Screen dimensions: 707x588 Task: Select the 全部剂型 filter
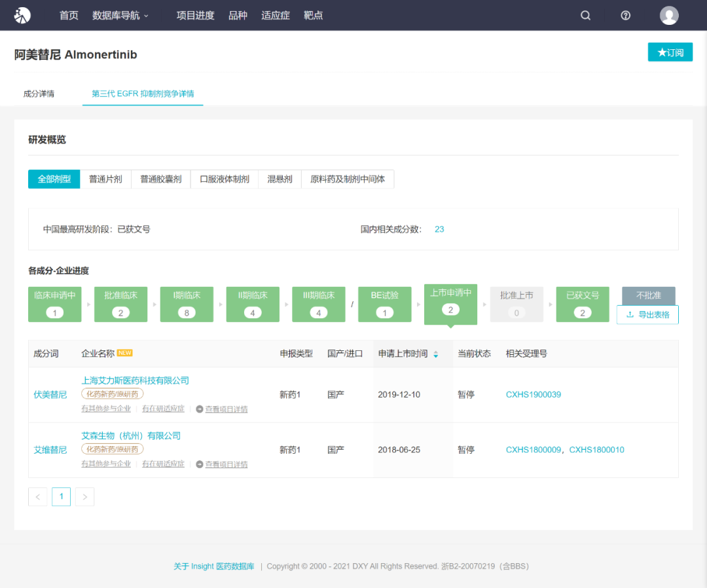click(54, 179)
